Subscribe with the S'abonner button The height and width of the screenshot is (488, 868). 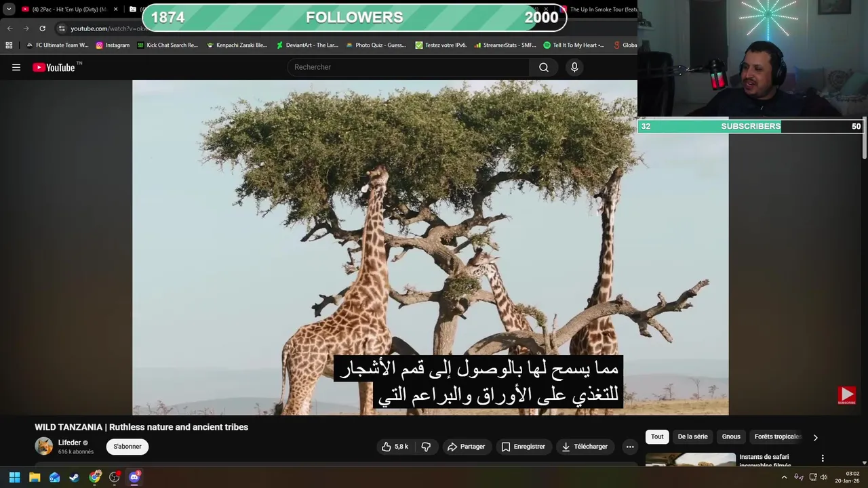pyautogui.click(x=127, y=447)
